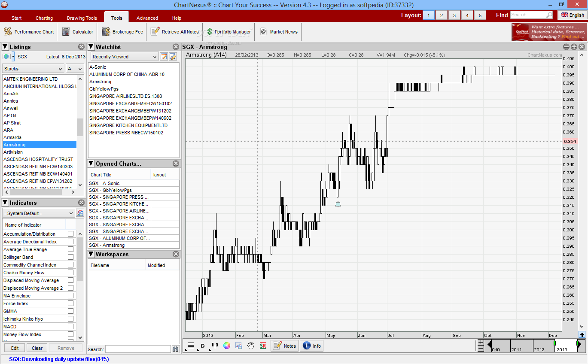This screenshot has height=364, width=588.
Task: Check the Average True Range box
Action: point(70,249)
